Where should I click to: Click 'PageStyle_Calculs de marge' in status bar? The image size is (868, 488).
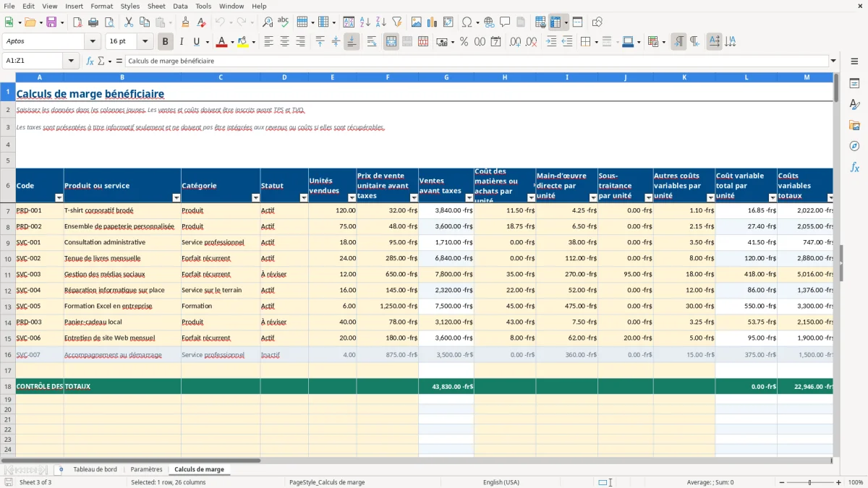[x=327, y=482]
